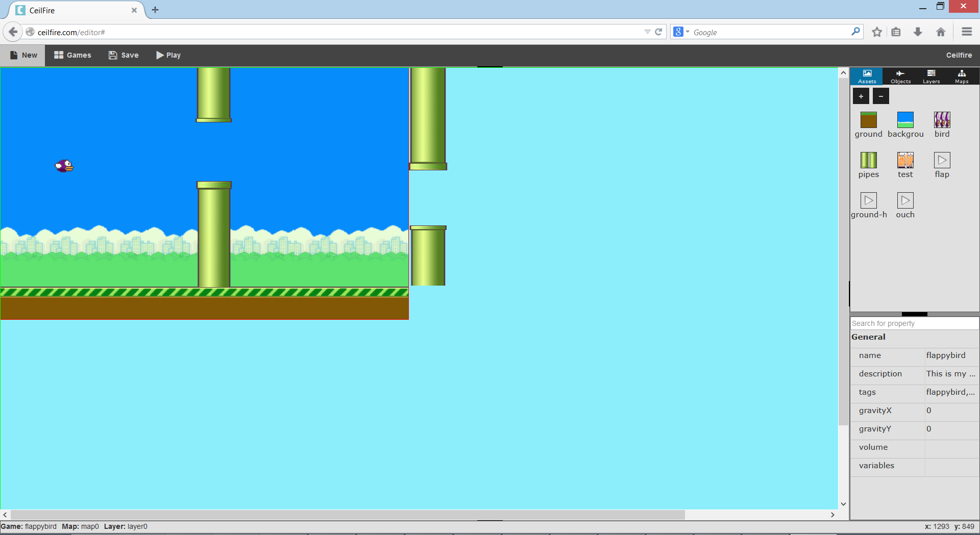This screenshot has width=980, height=535.
Task: Select the ground asset thumbnail
Action: coord(868,120)
